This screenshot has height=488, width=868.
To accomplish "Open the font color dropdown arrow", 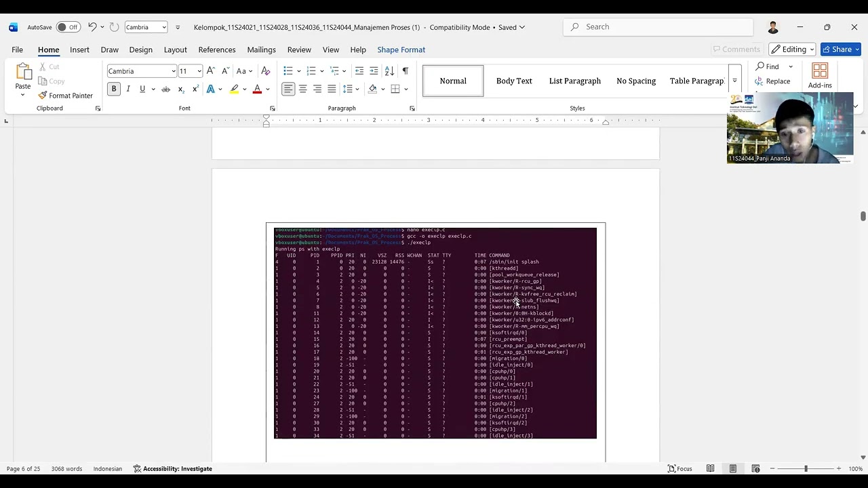I will 267,89.
